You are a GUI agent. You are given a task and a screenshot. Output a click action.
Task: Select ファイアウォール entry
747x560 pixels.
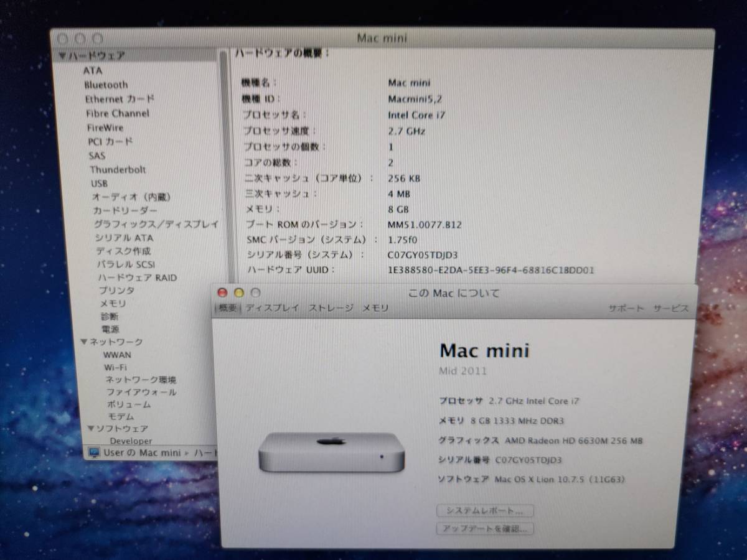(141, 392)
